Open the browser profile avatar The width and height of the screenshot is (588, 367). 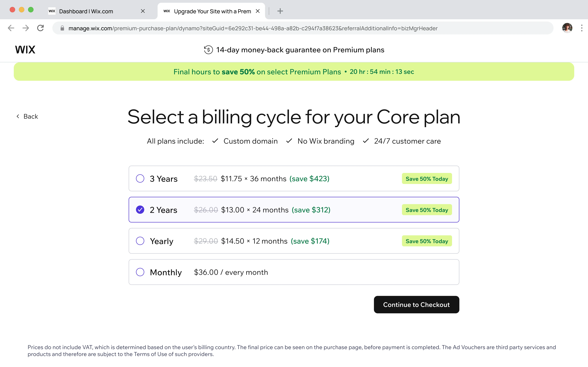[567, 28]
